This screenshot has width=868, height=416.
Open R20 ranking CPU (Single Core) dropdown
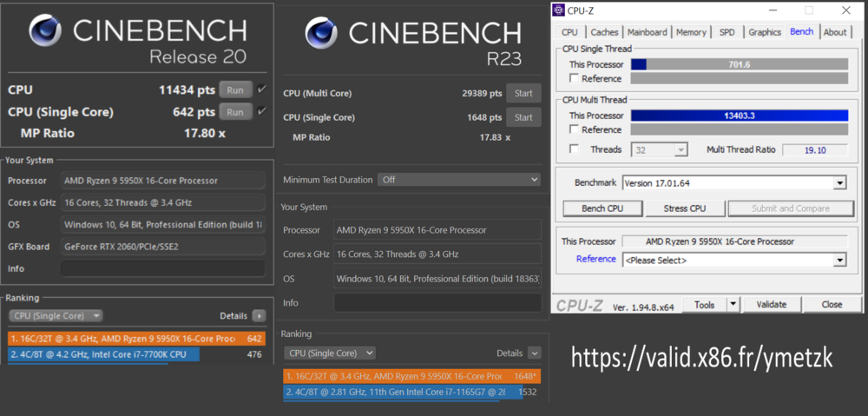56,316
